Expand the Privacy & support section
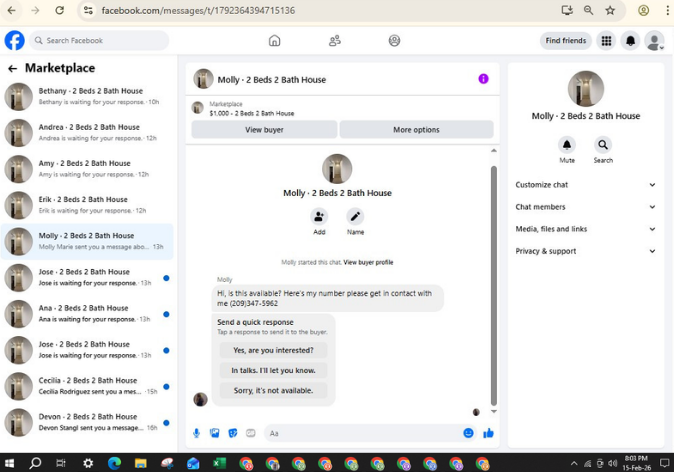The height and width of the screenshot is (472, 674). (x=585, y=251)
